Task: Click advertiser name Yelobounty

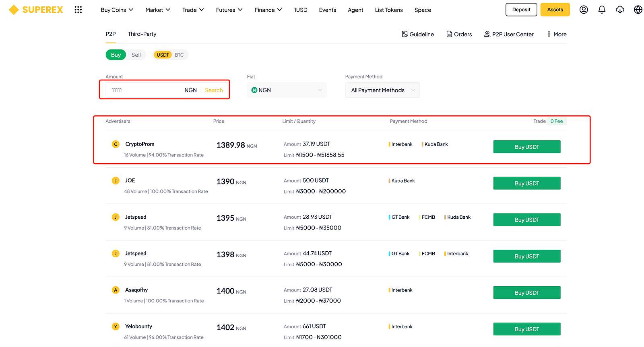Action: (x=138, y=326)
